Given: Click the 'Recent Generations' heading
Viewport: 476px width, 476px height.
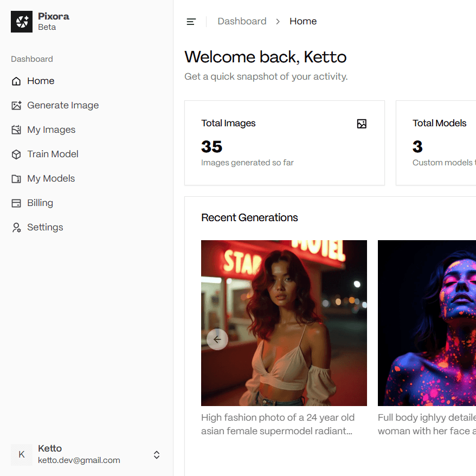Looking at the screenshot, I should pyautogui.click(x=249, y=217).
